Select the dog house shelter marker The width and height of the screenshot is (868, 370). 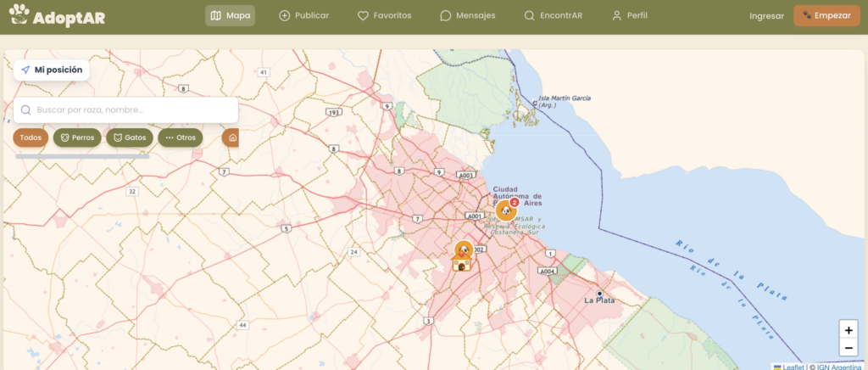461,265
